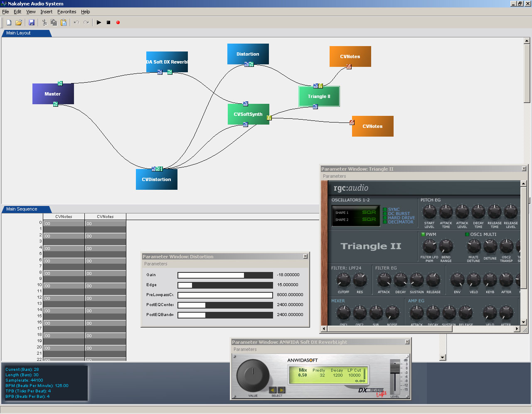Click the VALUE knob on DX ReverbLight
Image resolution: width=532 pixels, height=414 pixels.
(x=253, y=376)
